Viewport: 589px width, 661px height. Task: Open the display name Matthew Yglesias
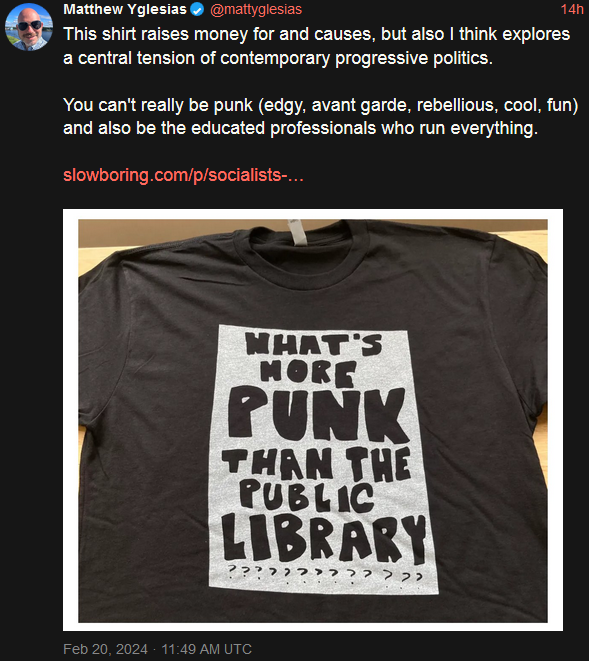click(125, 9)
